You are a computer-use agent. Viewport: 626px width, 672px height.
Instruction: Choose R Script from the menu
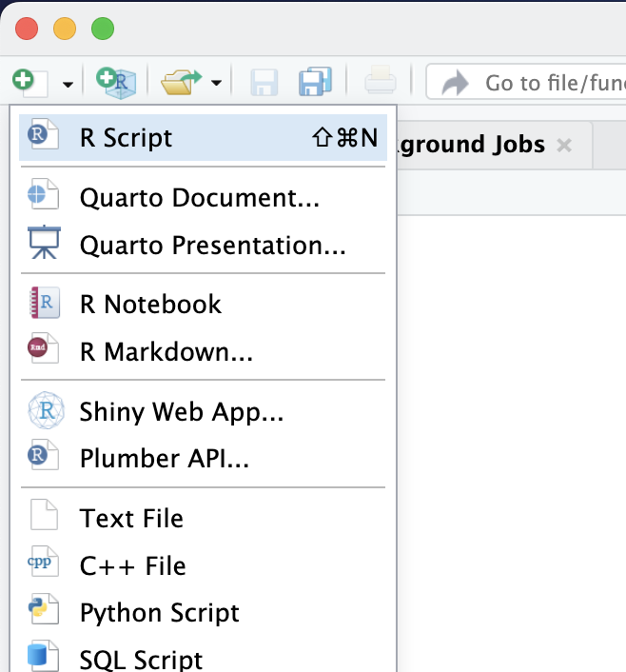tap(203, 138)
